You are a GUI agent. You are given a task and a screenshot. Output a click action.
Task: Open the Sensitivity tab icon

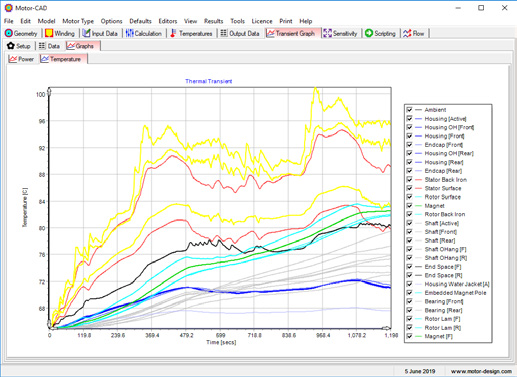click(x=327, y=33)
